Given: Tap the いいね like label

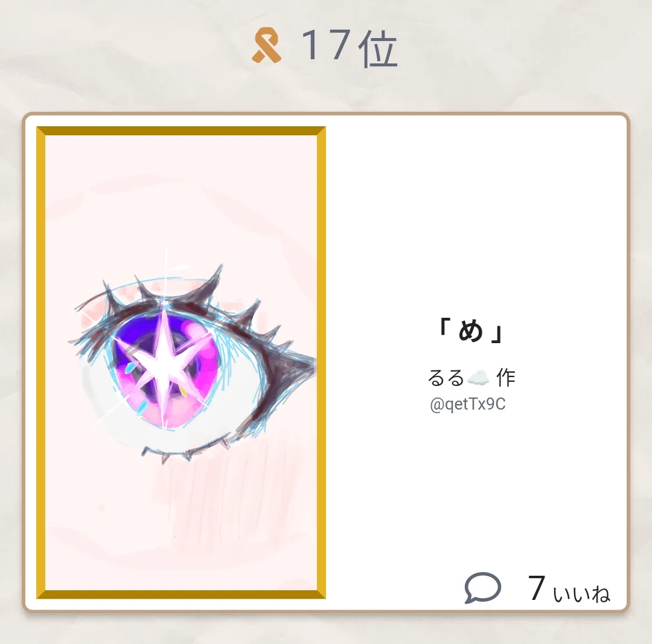Looking at the screenshot, I should tap(581, 594).
